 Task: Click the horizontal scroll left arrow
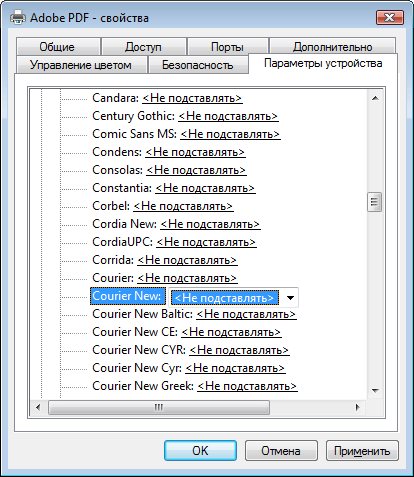[38, 407]
